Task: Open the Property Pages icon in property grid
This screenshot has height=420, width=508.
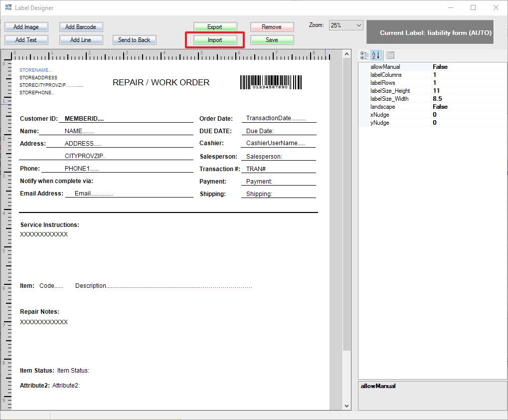Action: (390, 55)
